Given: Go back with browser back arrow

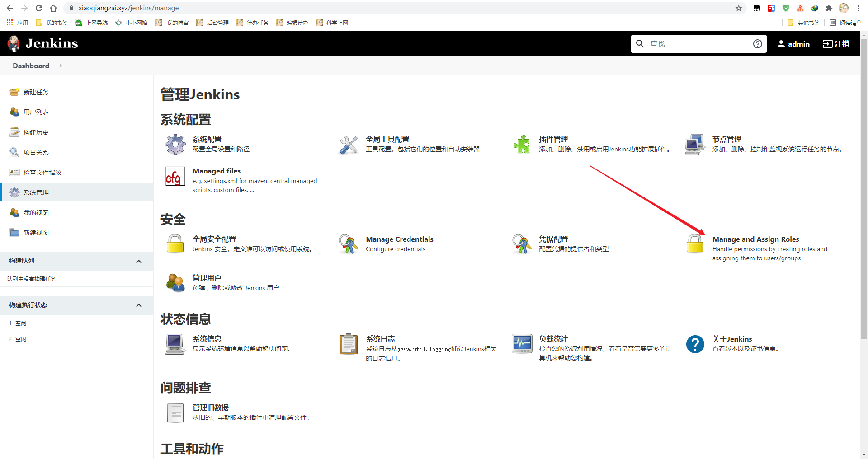Looking at the screenshot, I should pyautogui.click(x=10, y=8).
